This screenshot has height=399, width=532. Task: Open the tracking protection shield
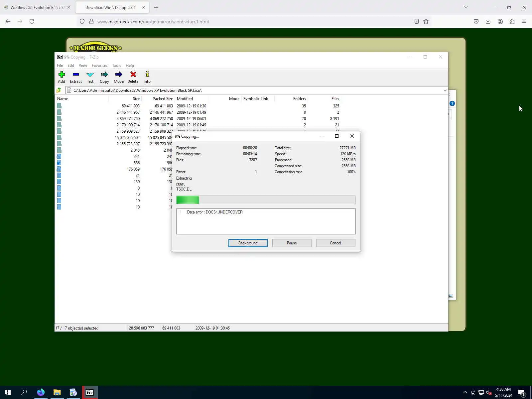pyautogui.click(x=82, y=22)
